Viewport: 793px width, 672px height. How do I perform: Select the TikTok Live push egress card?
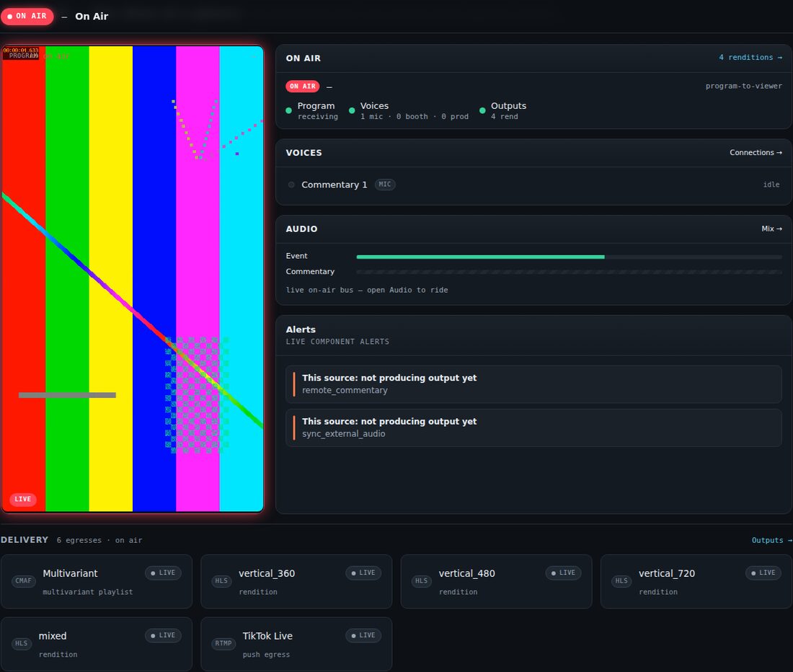[296, 644]
